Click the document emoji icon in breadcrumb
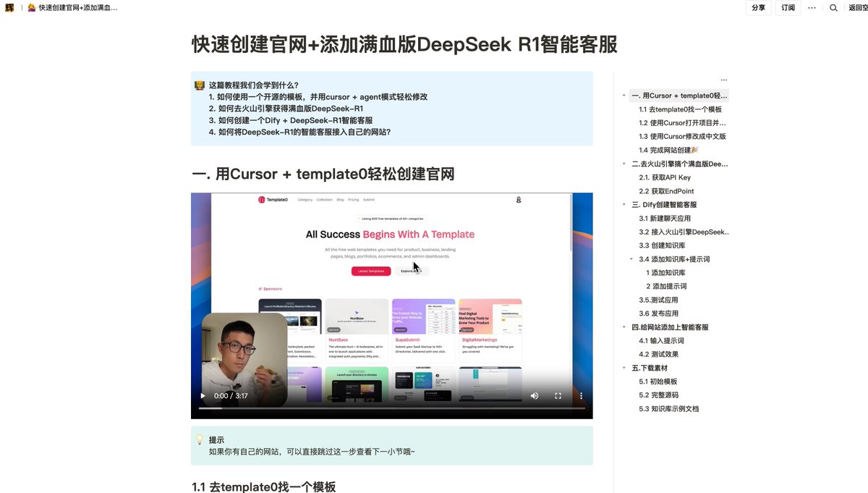The height and width of the screenshot is (493, 868). tap(32, 7)
